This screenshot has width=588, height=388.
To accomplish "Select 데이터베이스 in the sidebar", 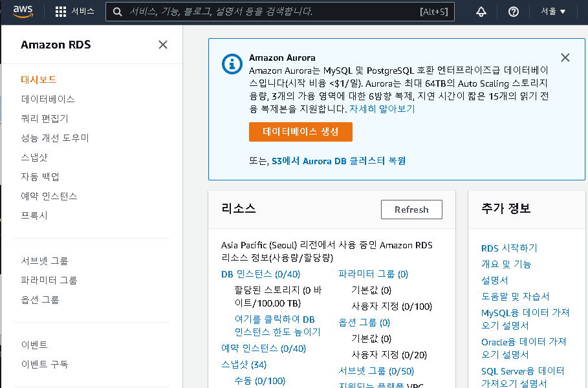I will tap(48, 99).
